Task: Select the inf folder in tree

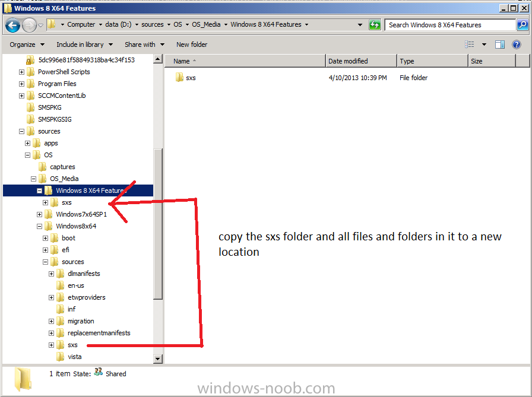Action: pyautogui.click(x=71, y=309)
